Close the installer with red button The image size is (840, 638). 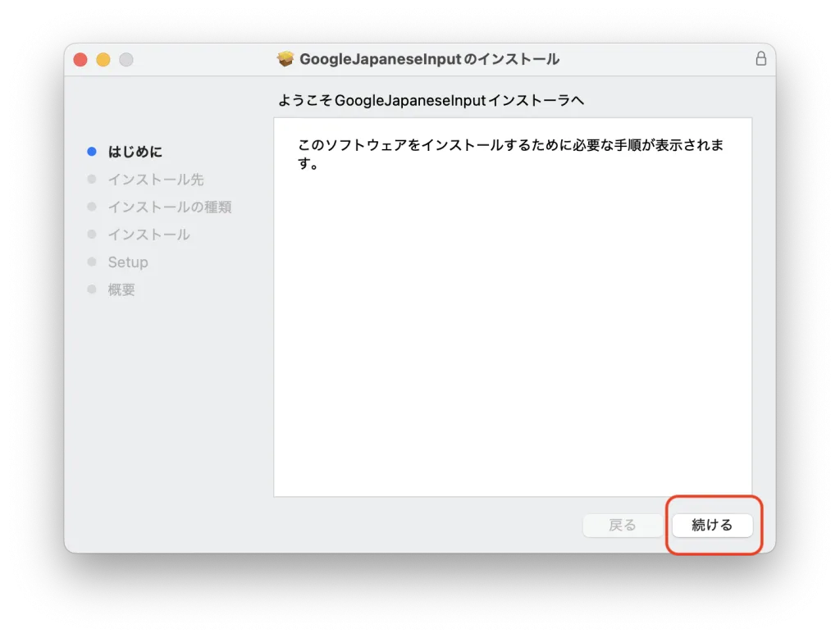[80, 60]
